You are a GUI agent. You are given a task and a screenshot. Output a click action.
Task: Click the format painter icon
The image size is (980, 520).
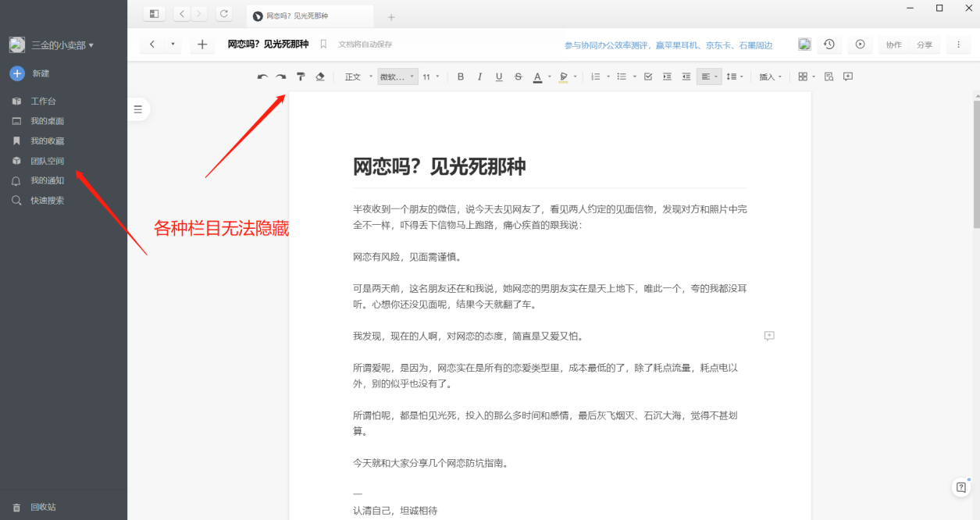click(301, 76)
